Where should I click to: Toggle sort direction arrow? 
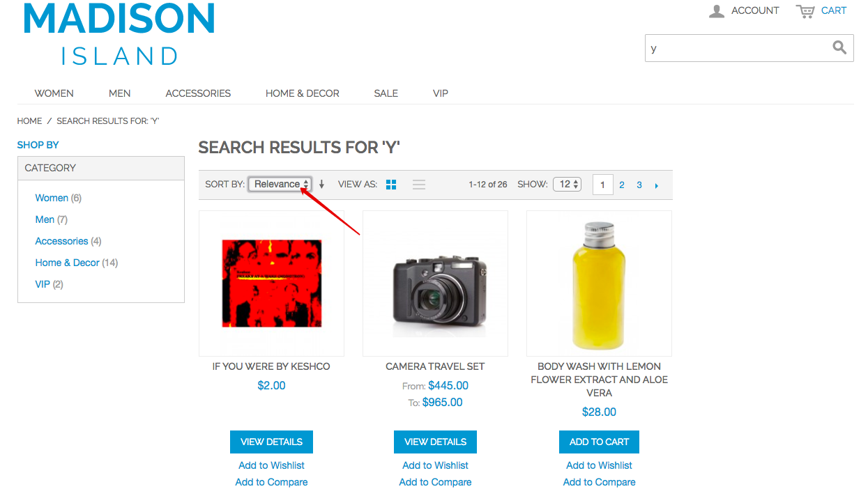tap(321, 185)
